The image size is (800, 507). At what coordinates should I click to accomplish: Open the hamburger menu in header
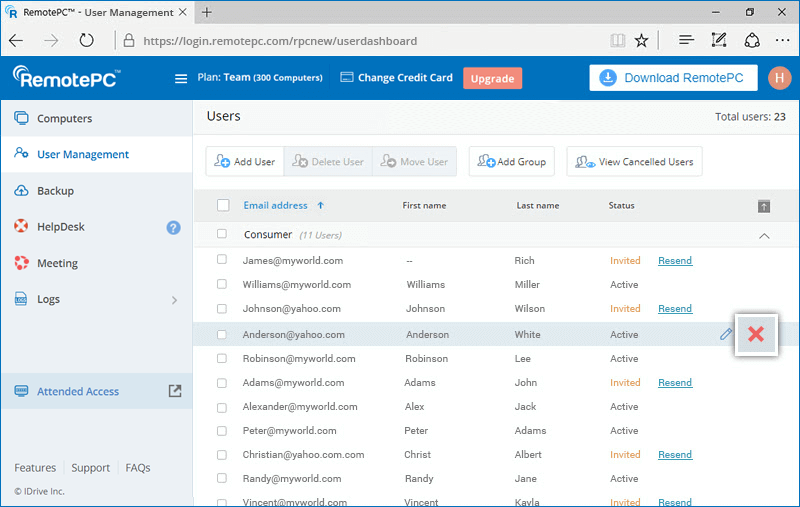pos(181,79)
